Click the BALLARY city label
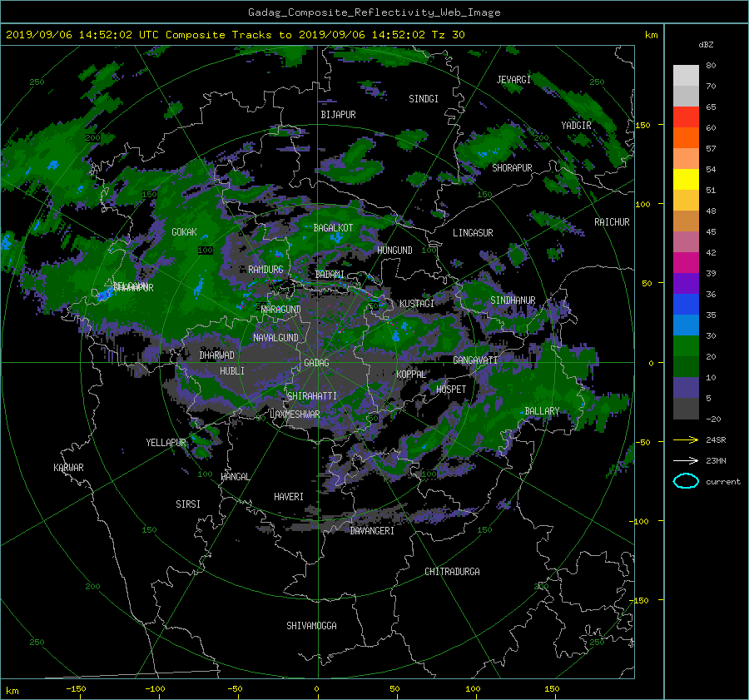 (x=542, y=411)
